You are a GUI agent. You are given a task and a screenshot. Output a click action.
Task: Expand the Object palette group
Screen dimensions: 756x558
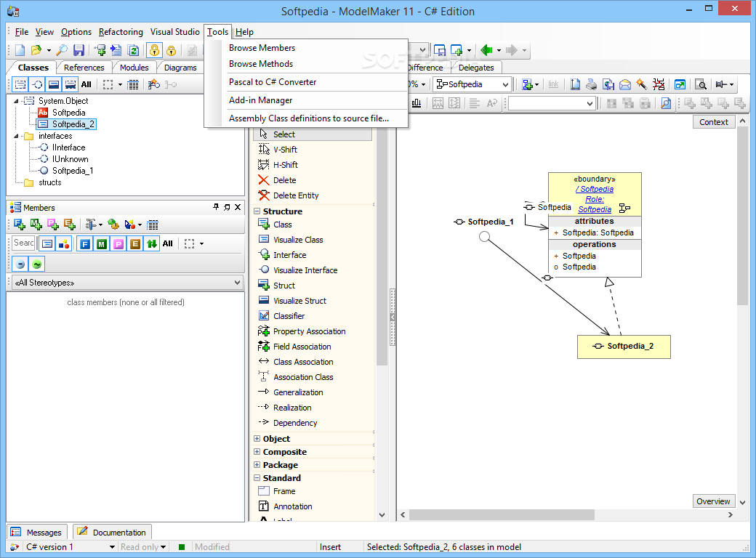click(x=257, y=439)
